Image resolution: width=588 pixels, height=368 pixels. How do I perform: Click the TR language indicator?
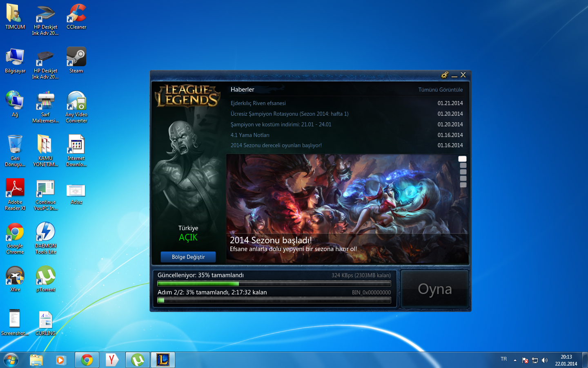click(x=504, y=359)
